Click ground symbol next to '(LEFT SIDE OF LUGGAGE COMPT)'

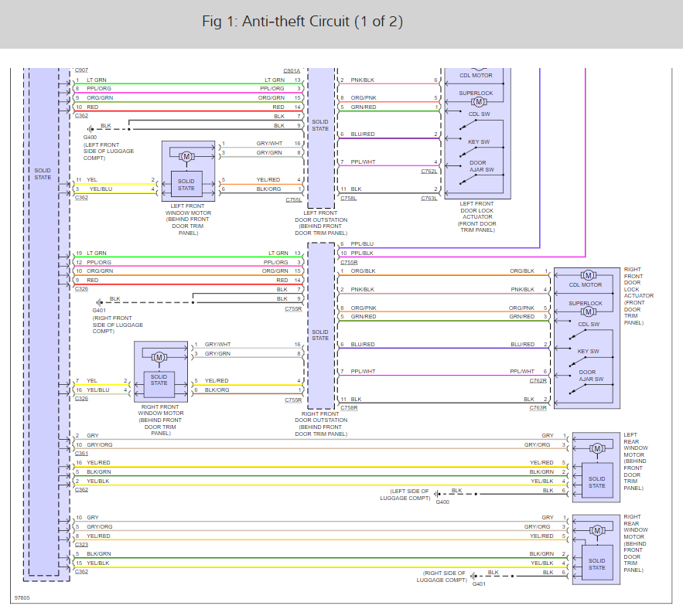pos(437,494)
